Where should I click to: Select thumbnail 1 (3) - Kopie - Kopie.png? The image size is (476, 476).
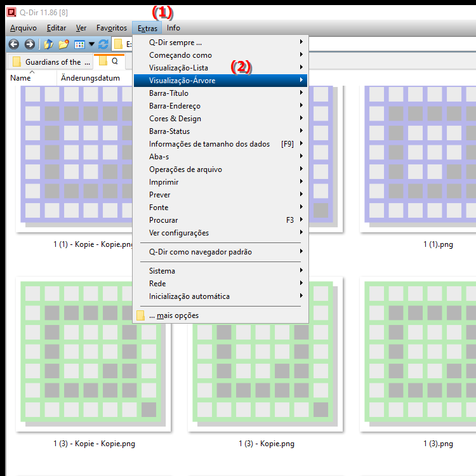click(x=93, y=354)
